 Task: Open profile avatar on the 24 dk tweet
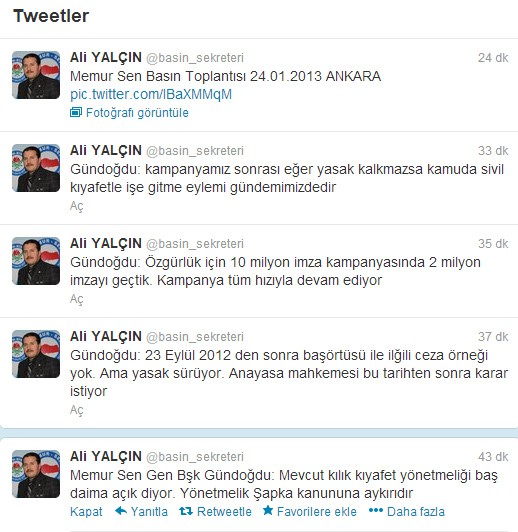pyautogui.click(x=36, y=75)
